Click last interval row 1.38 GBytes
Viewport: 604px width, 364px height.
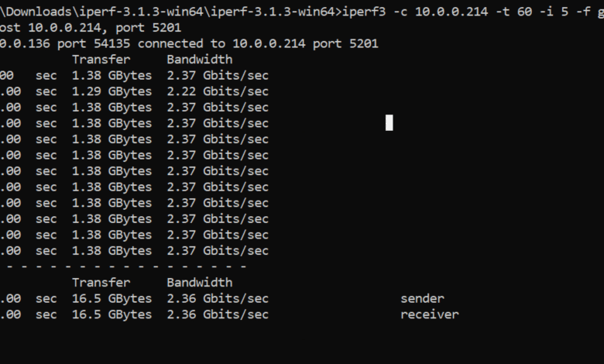tap(112, 251)
